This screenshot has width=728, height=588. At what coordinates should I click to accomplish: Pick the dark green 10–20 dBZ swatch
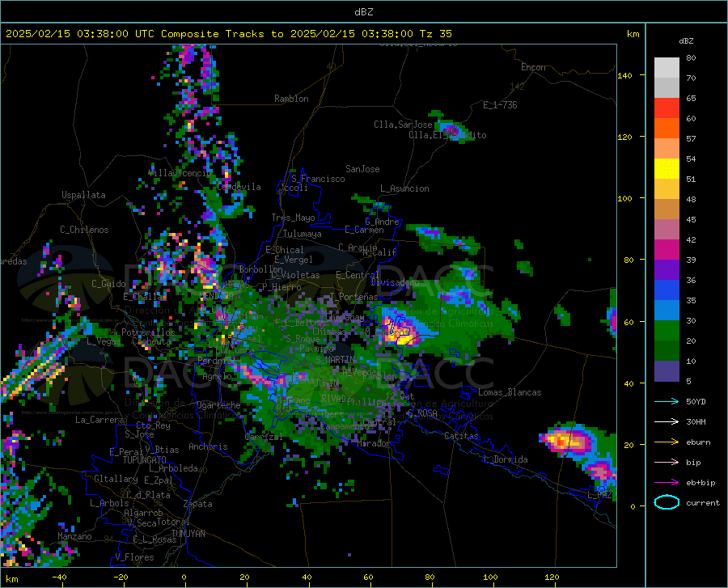(x=667, y=350)
